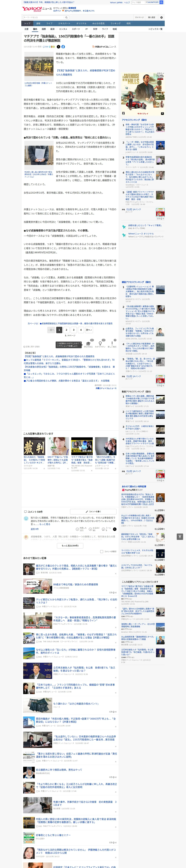
Task: Share the article on X
Action: [58, 47]
